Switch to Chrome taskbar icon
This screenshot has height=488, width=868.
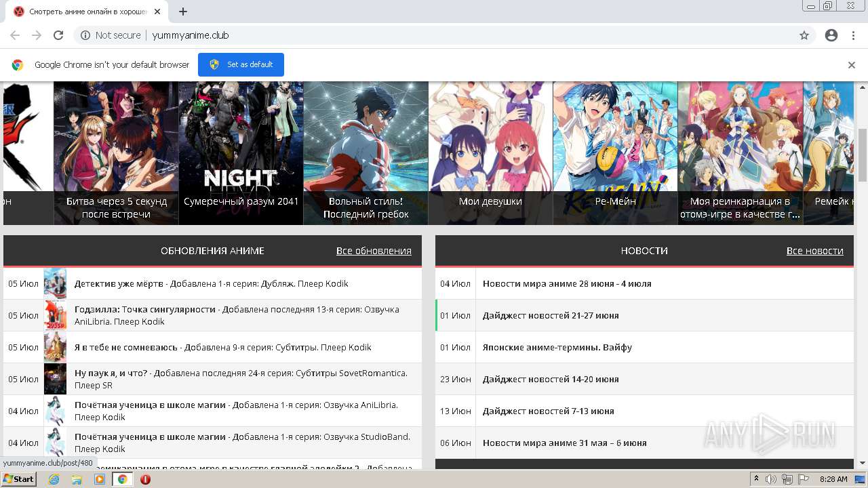(x=122, y=479)
